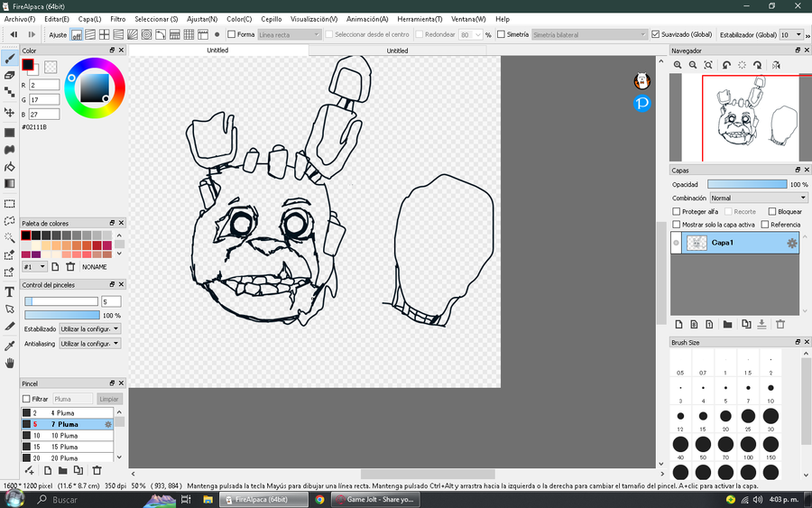Switch to the second Untitled tab
The image size is (812, 508).
point(397,51)
